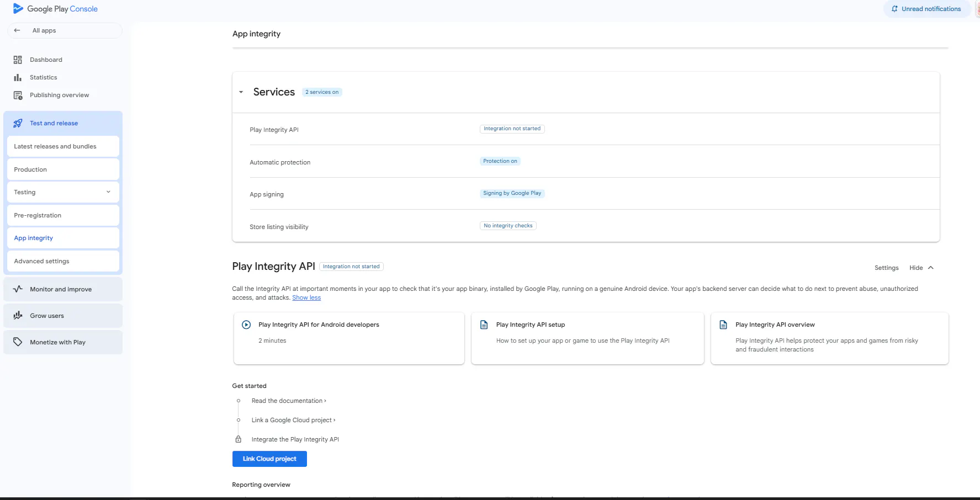980x500 pixels.
Task: Expand Monetize with Play section
Action: [x=63, y=342]
